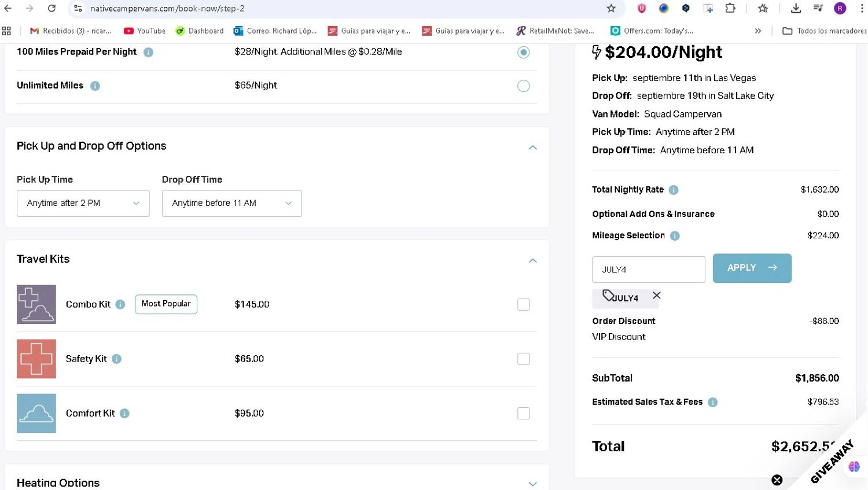Open the extensions puzzle icon
The width and height of the screenshot is (868, 490).
730,8
